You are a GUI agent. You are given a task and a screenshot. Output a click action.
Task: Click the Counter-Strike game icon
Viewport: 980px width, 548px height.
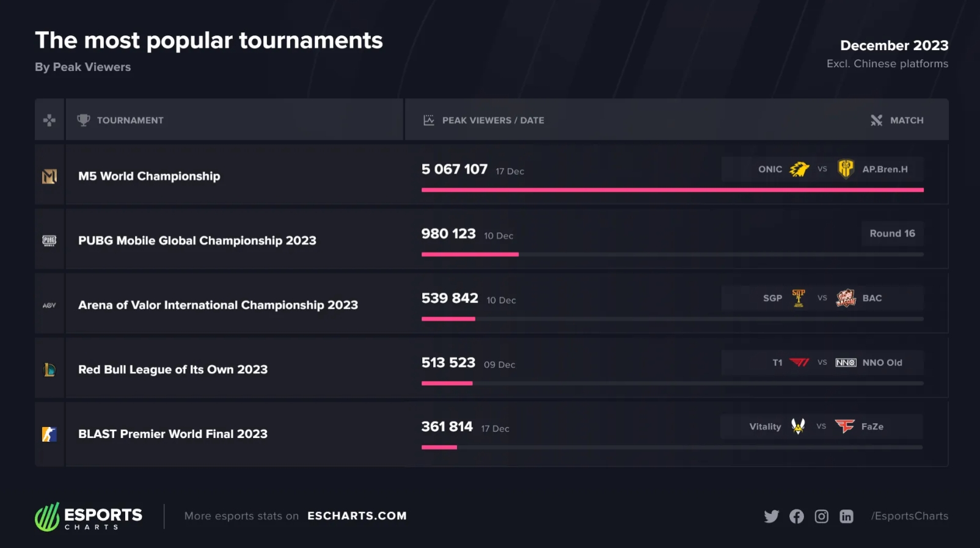(x=49, y=434)
